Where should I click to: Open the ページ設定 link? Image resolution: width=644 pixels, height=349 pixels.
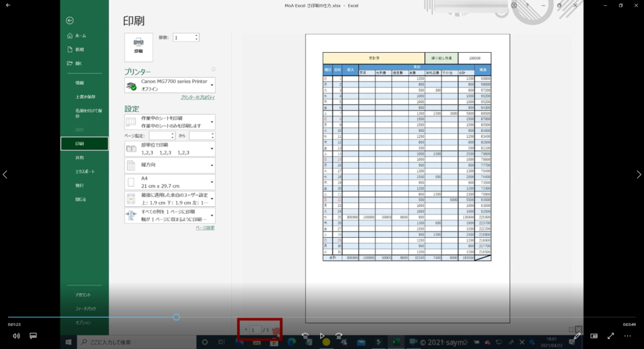[205, 228]
